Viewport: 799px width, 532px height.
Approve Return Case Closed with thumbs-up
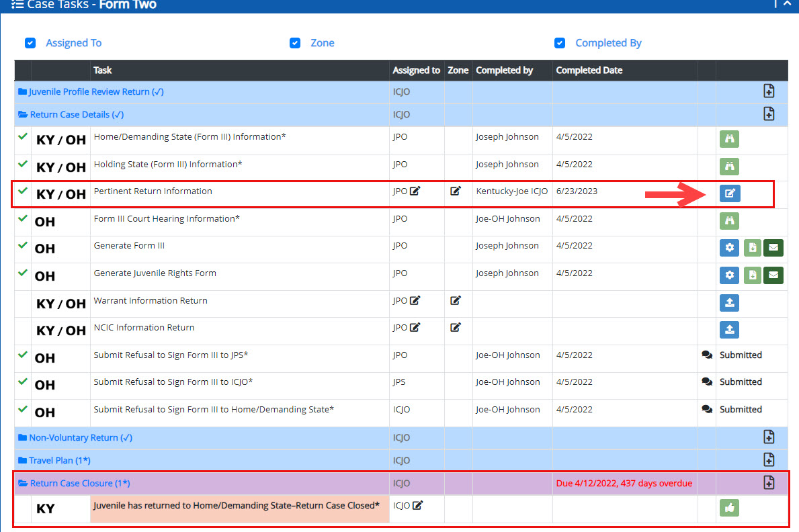click(x=729, y=508)
